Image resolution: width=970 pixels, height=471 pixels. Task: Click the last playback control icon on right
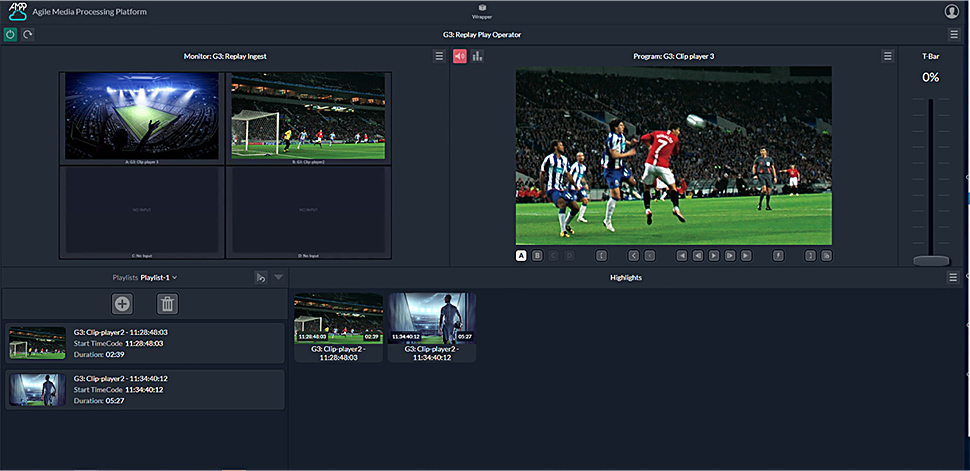826,255
